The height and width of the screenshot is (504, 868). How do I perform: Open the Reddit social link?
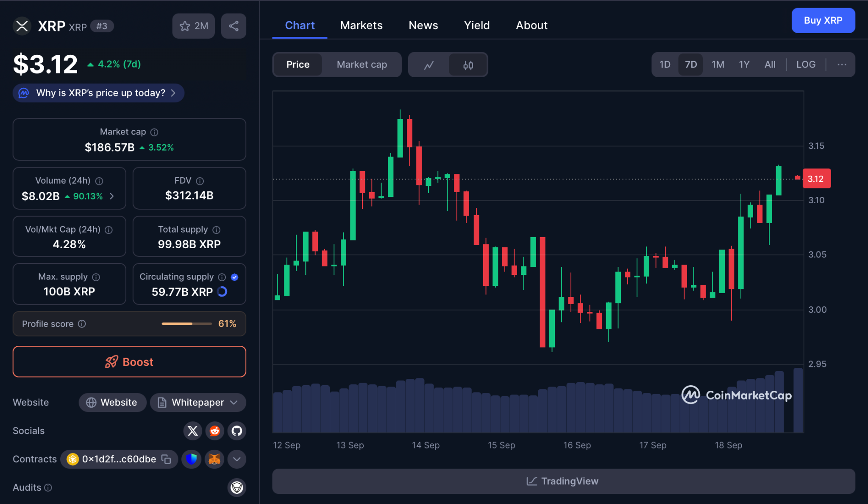(x=214, y=431)
